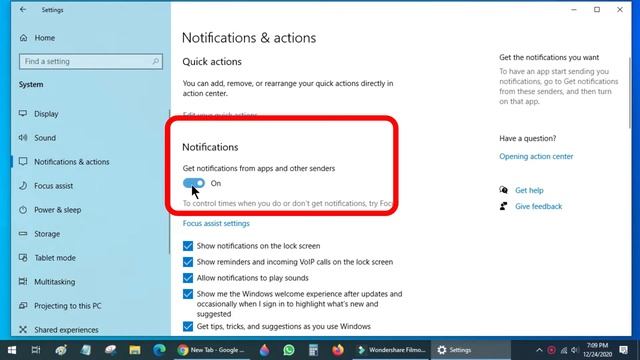Uncheck Get tips, tricks, and suggestions
The height and width of the screenshot is (360, 640).
pos(188,327)
